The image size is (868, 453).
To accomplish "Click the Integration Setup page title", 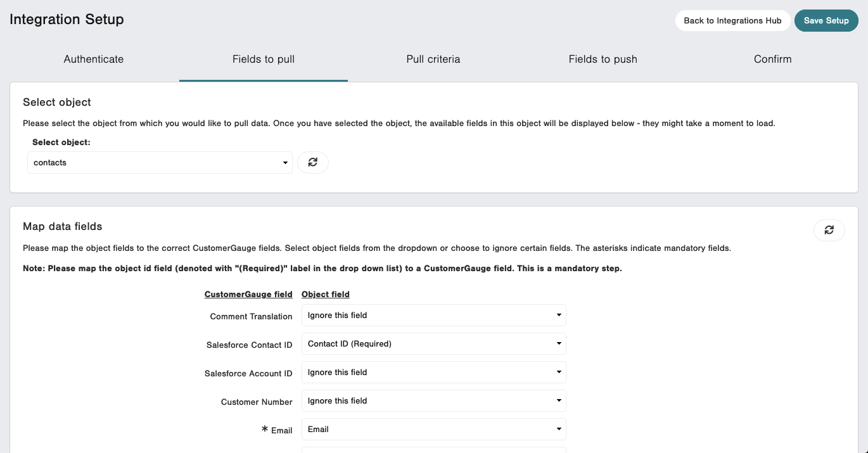I will [67, 19].
